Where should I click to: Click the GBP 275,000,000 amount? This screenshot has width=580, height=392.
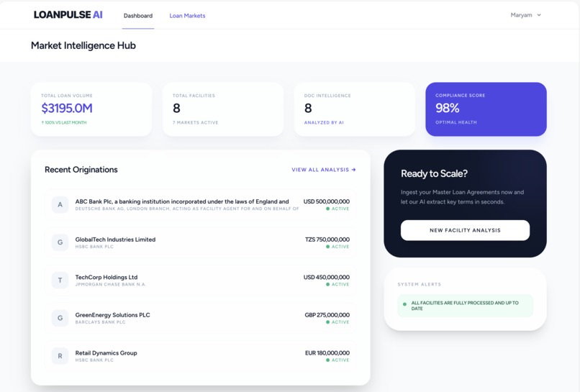click(327, 315)
